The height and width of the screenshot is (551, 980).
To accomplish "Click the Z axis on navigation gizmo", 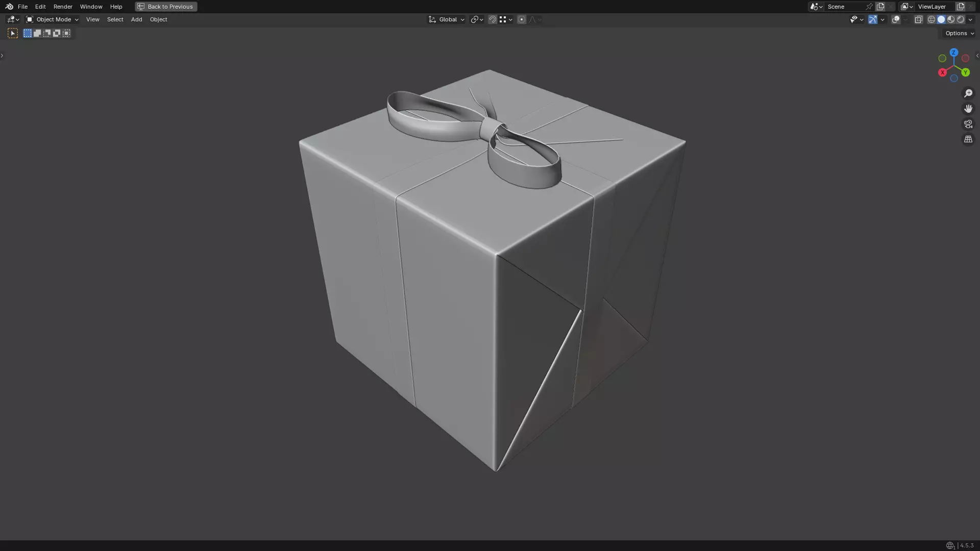I will point(953,53).
